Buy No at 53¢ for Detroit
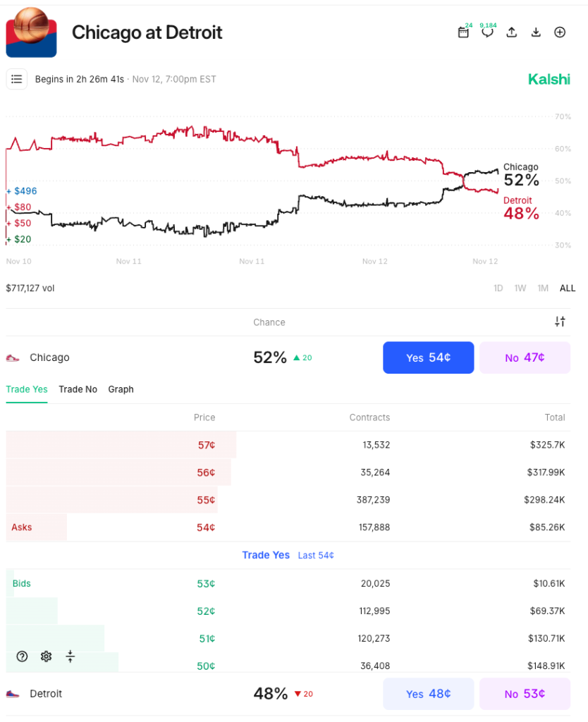The width and height of the screenshot is (588, 722). click(525, 693)
